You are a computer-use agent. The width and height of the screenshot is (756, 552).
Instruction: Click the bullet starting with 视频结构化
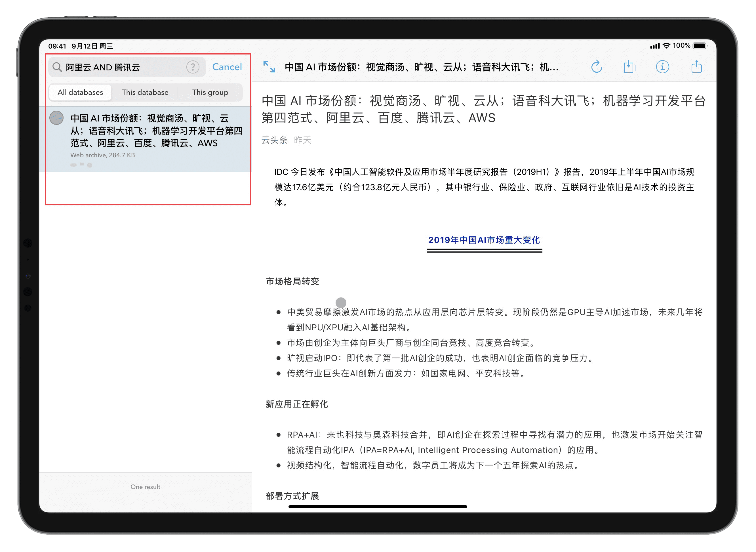434,465
